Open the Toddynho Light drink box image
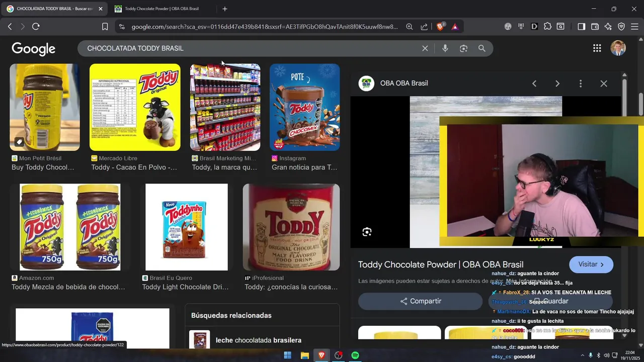The height and width of the screenshot is (362, 644). pyautogui.click(x=187, y=227)
